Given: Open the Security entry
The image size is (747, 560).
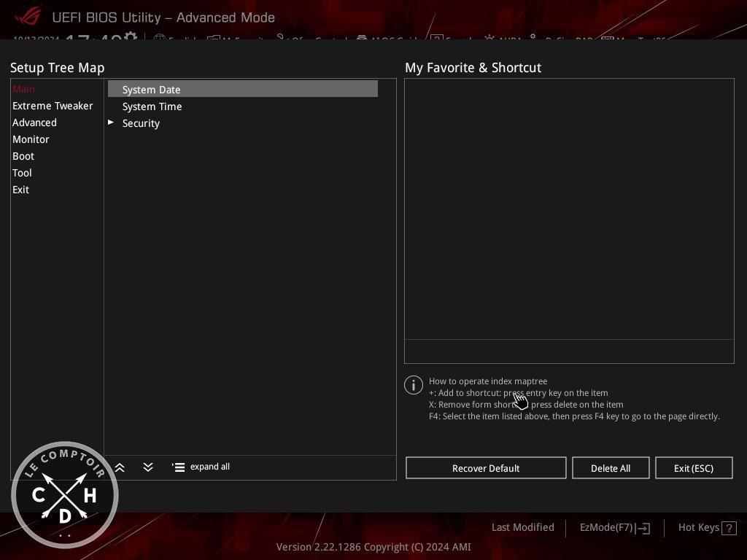Looking at the screenshot, I should coord(141,123).
